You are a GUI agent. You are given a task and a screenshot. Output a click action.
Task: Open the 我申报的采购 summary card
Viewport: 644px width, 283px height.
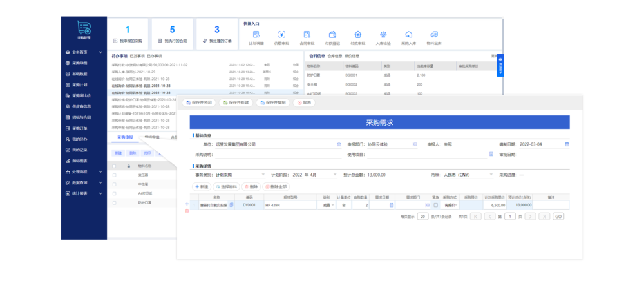128,34
